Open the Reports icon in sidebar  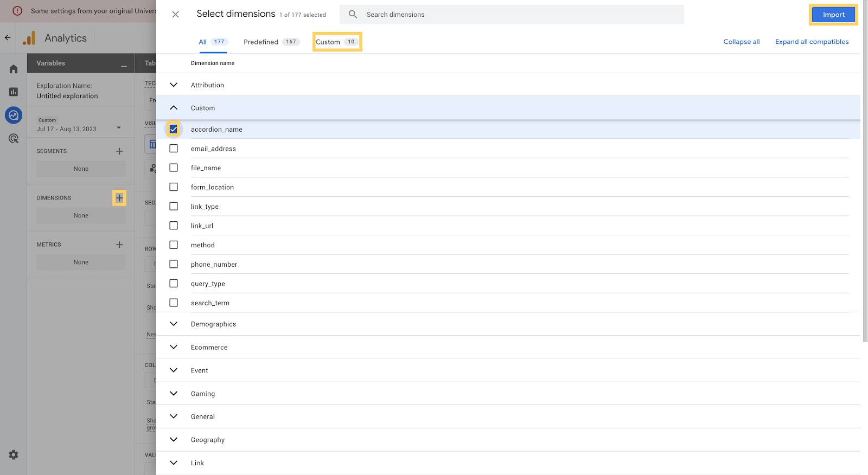(x=14, y=92)
